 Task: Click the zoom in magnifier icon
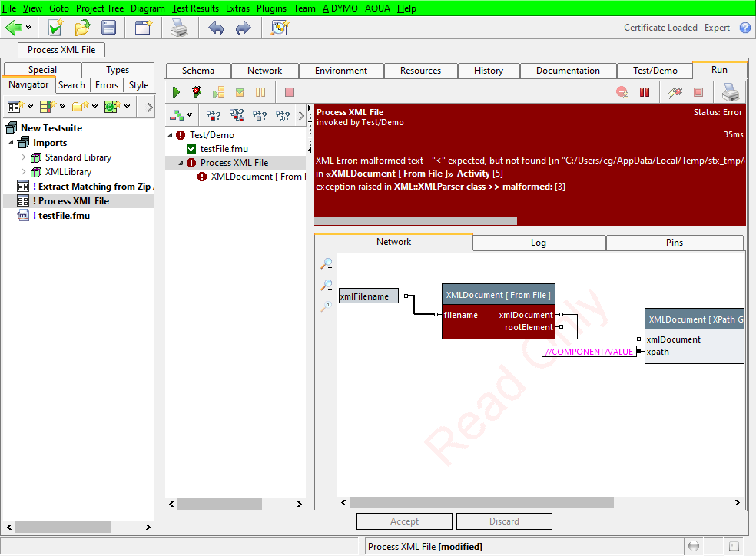(327, 286)
